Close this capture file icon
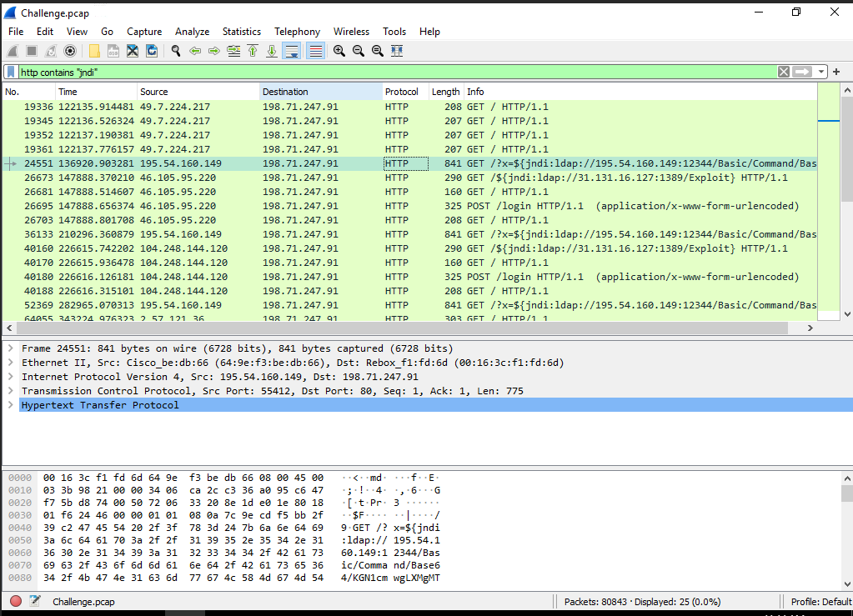The width and height of the screenshot is (853, 616). click(133, 51)
